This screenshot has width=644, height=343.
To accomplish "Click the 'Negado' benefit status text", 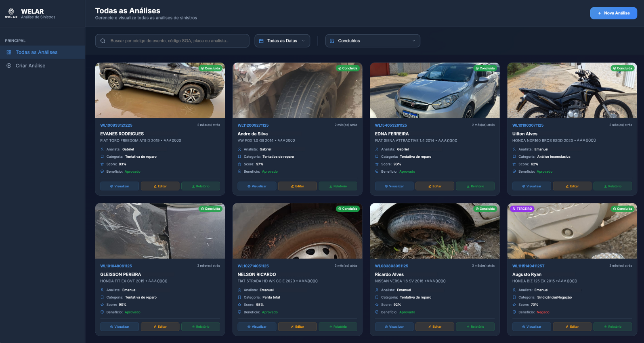I will click(x=543, y=312).
